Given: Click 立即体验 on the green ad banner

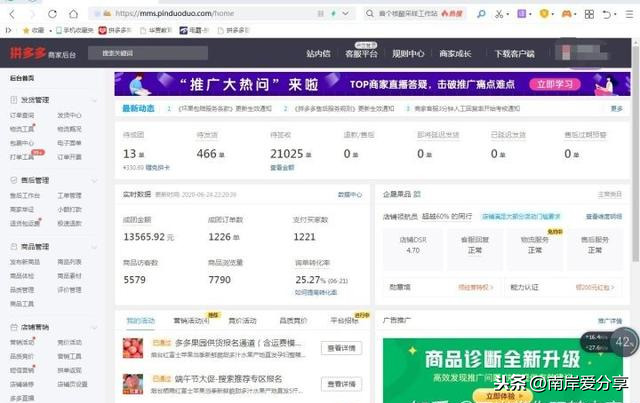Looking at the screenshot, I should (x=502, y=396).
